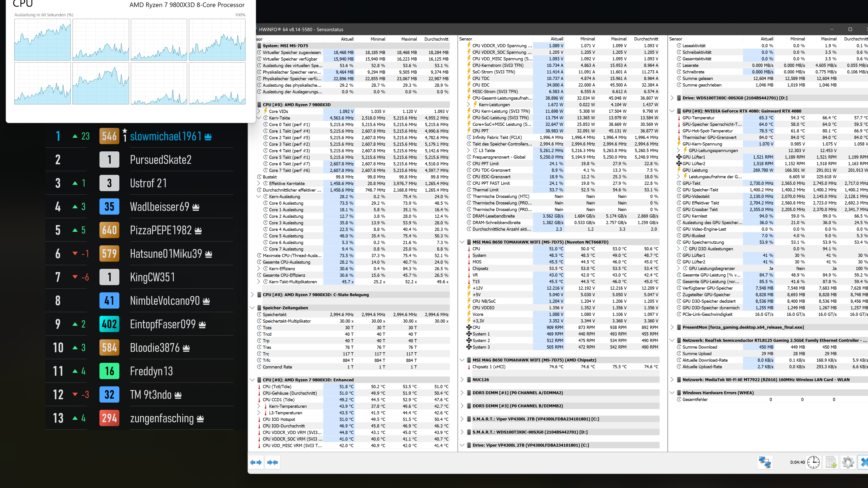Click the Maximal column header
This screenshot has width=868, height=488.
pyautogui.click(x=409, y=39)
